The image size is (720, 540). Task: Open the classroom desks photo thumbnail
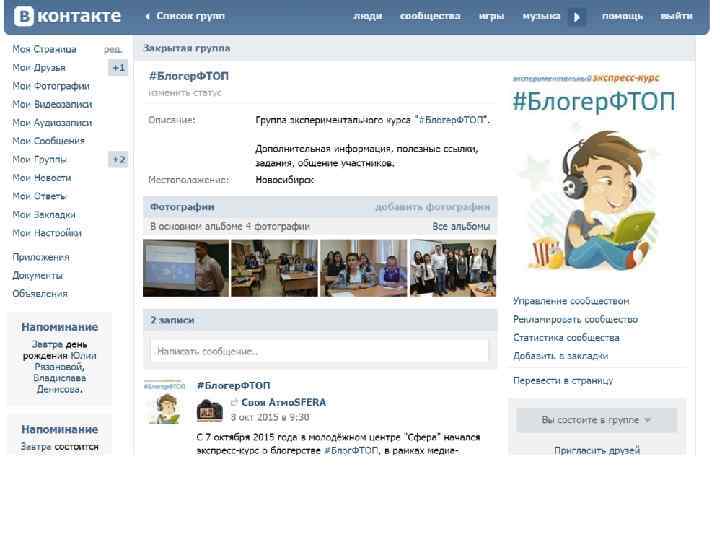(274, 268)
